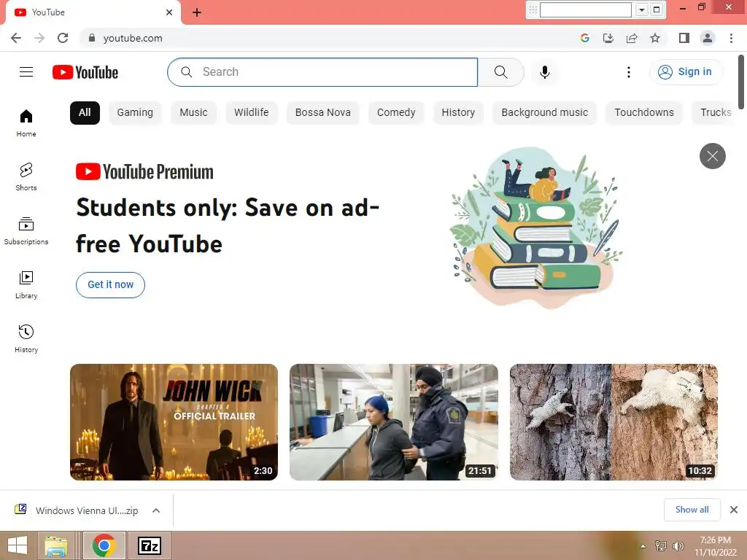The image size is (747, 560).
Task: Click the search magnifier button
Action: [500, 72]
